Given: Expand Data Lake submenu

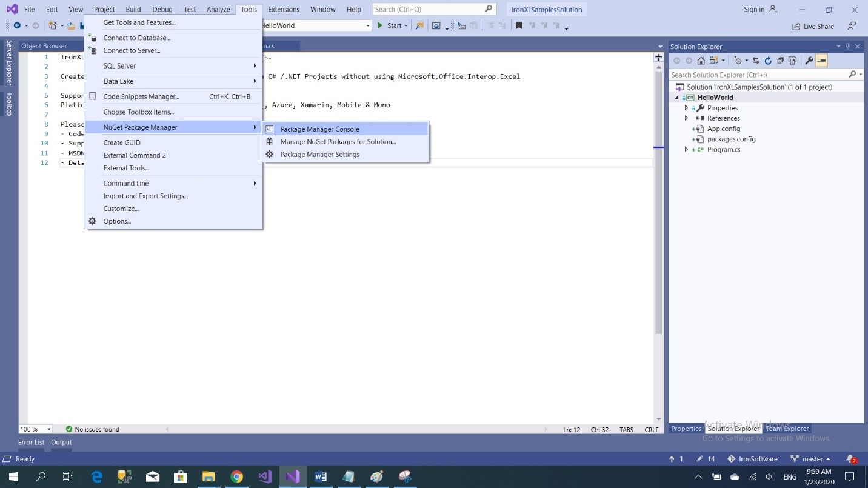Looking at the screenshot, I should click(x=173, y=81).
